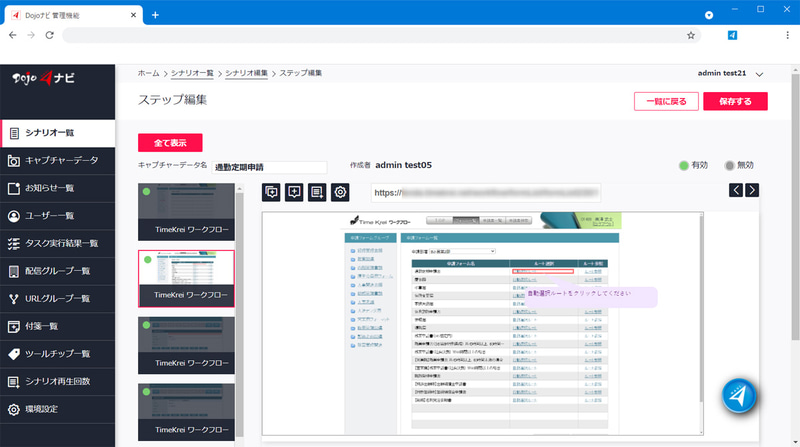Close the Dojoナビ 管理機能 tab
This screenshot has width=800, height=447.
[133, 15]
